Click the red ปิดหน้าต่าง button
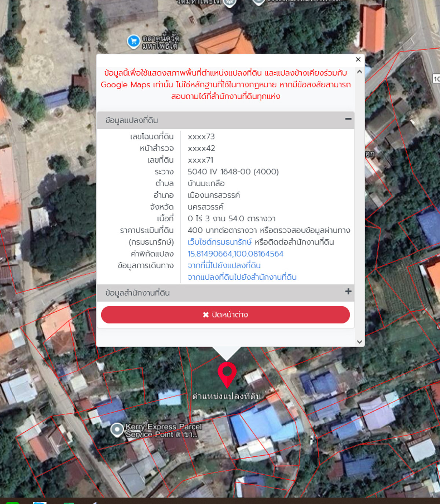 pyautogui.click(x=225, y=315)
